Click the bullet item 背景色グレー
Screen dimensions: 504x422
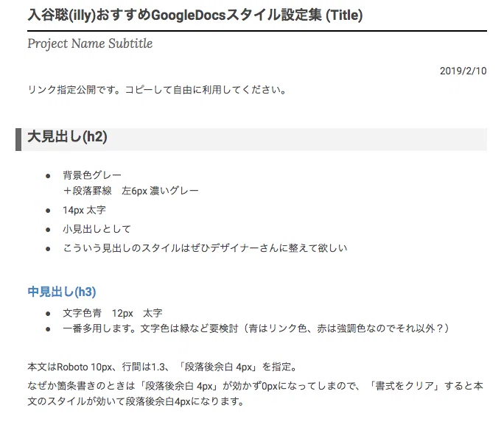[x=92, y=175]
